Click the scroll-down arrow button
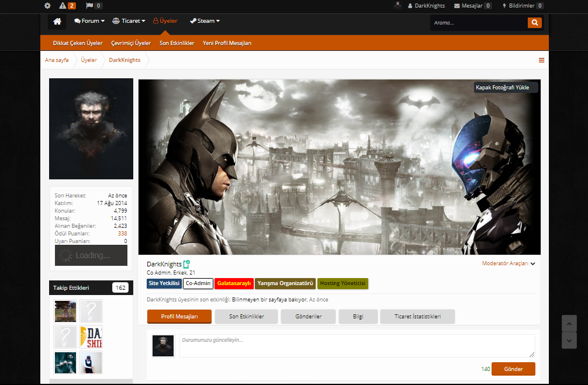The width and height of the screenshot is (588, 385). (x=569, y=341)
